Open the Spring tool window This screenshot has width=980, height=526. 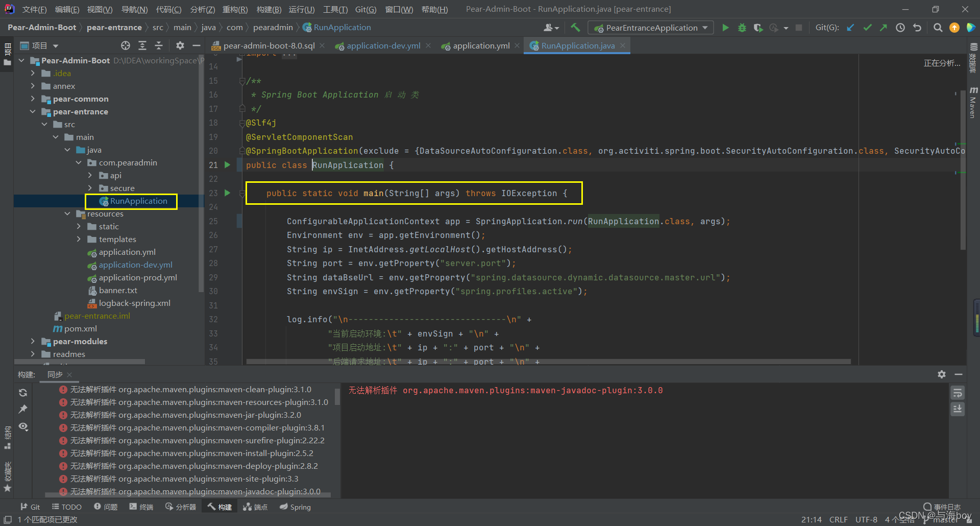click(x=295, y=507)
